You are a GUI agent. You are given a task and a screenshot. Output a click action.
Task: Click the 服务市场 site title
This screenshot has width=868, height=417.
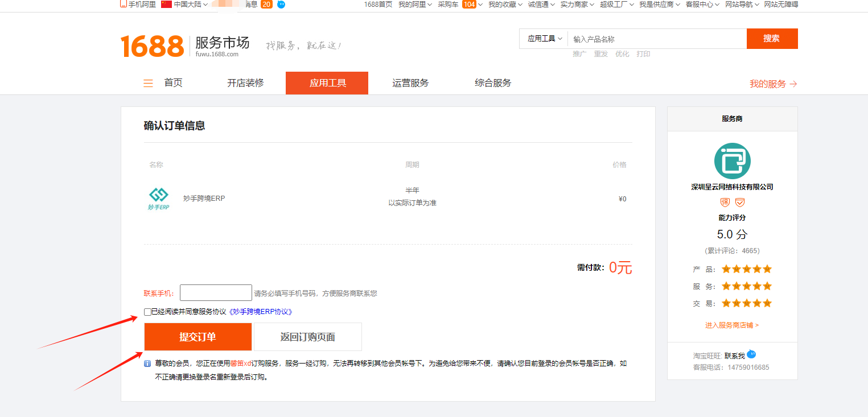[x=222, y=43]
